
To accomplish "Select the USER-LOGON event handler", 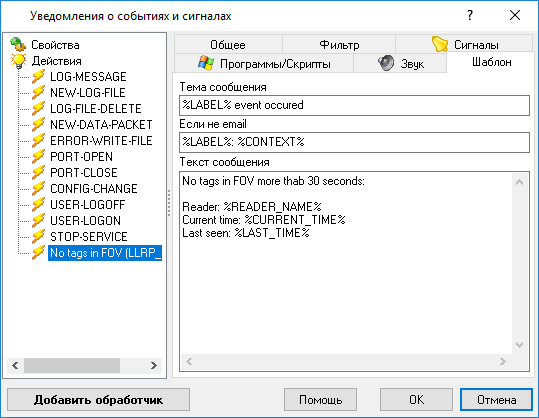I will pyautogui.click(x=85, y=221).
